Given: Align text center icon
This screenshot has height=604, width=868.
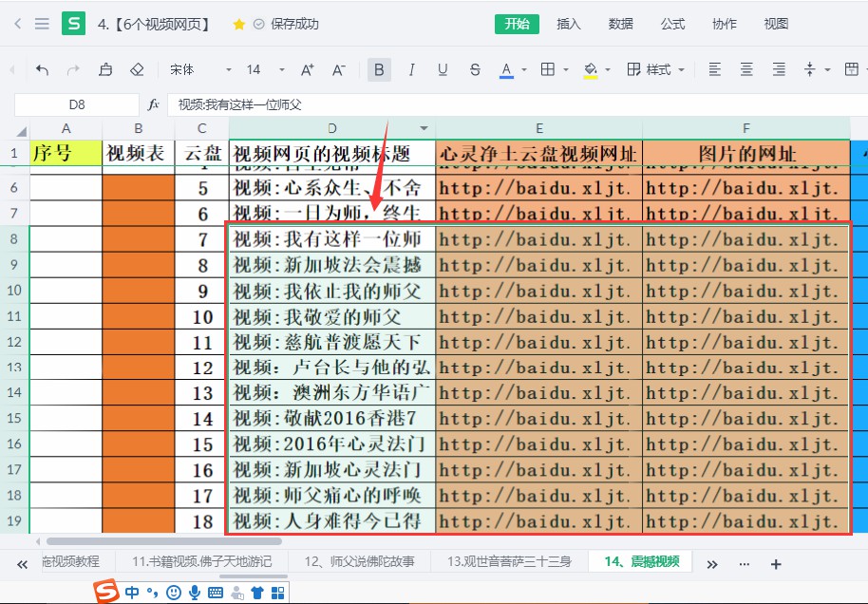Looking at the screenshot, I should (x=746, y=69).
